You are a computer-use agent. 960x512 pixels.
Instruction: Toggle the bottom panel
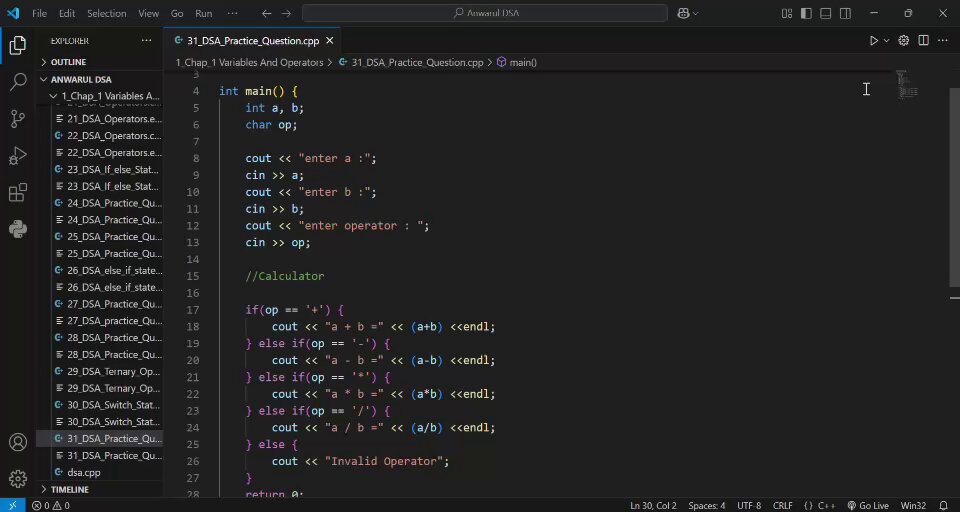click(x=825, y=13)
